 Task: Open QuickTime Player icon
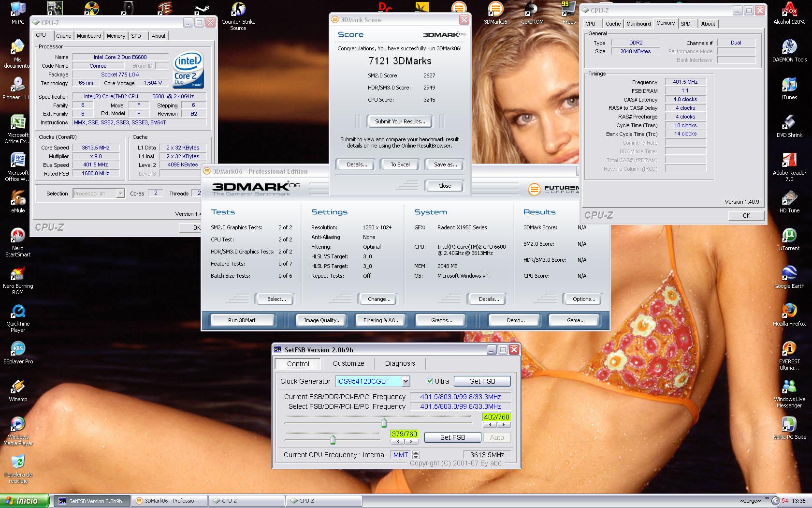coord(18,318)
